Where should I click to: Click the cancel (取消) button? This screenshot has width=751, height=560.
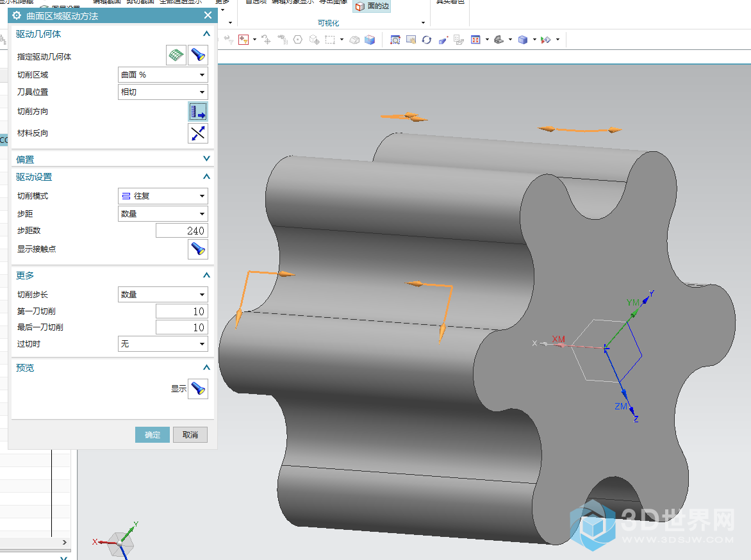190,434
